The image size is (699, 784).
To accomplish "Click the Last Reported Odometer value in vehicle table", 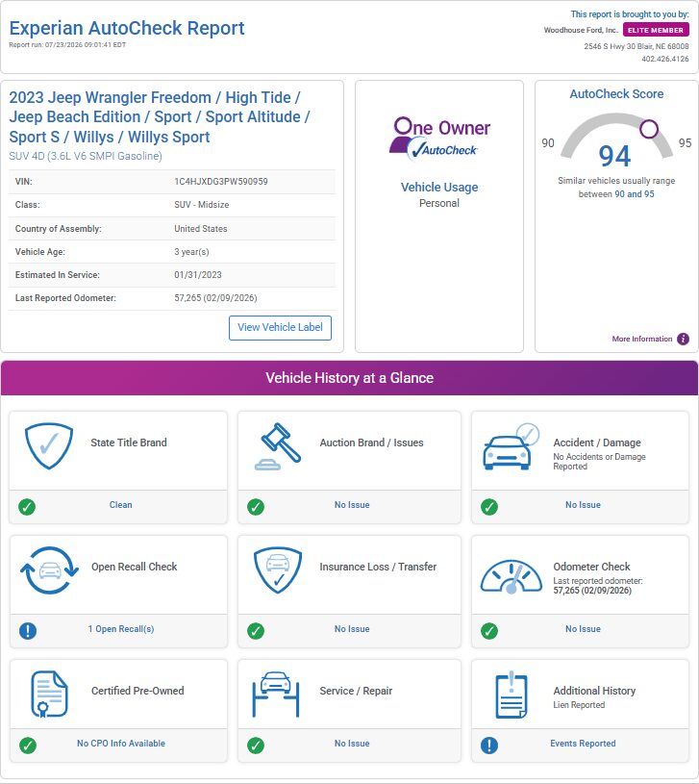I will point(215,298).
